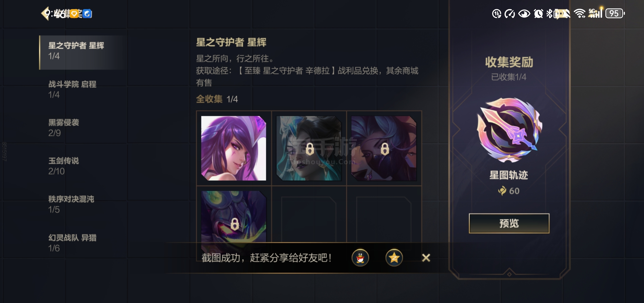This screenshot has width=644, height=303.
Task: Open the 星图轨迹 reward emblem
Action: (x=509, y=130)
